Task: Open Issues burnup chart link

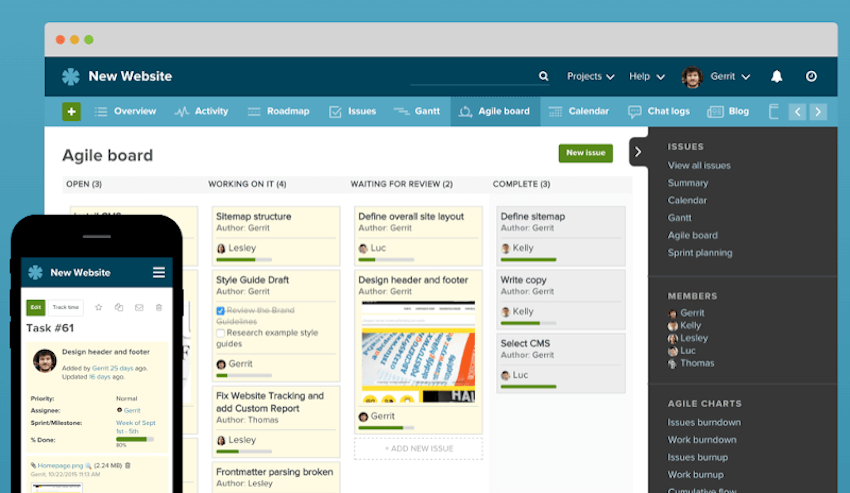Action: (697, 457)
